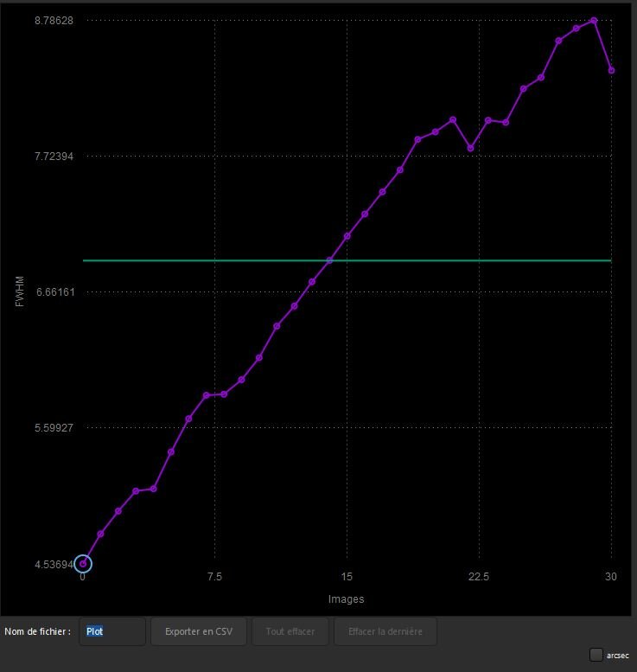Focus the Nom de fichier input field

[112, 631]
